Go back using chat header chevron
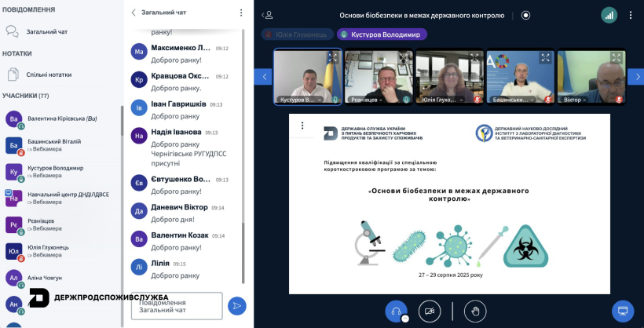Screen dimensions: 644x328 click(134, 13)
